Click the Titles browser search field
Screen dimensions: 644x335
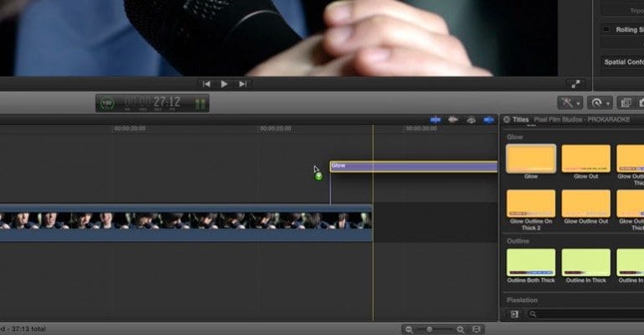pos(585,314)
